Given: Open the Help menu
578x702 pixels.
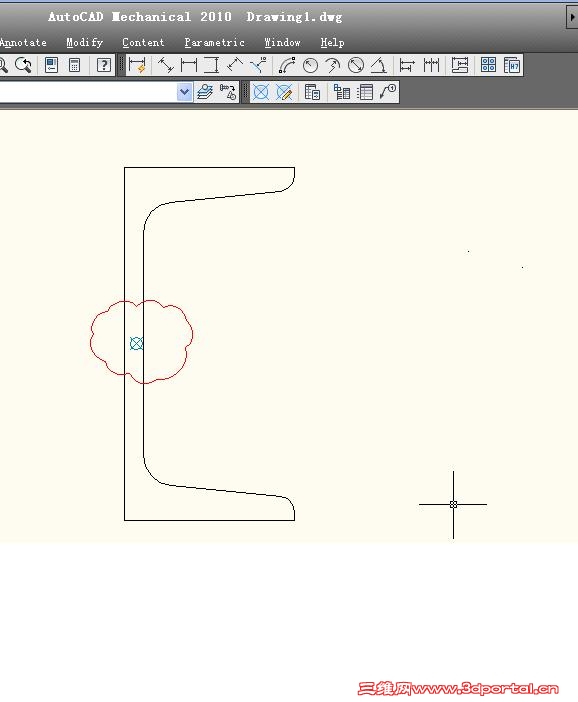Looking at the screenshot, I should [332, 43].
